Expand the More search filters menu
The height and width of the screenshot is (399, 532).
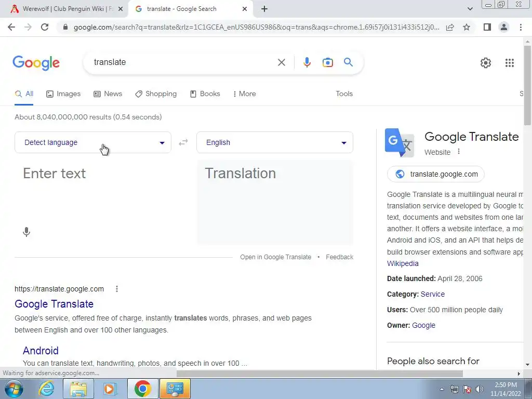(244, 94)
